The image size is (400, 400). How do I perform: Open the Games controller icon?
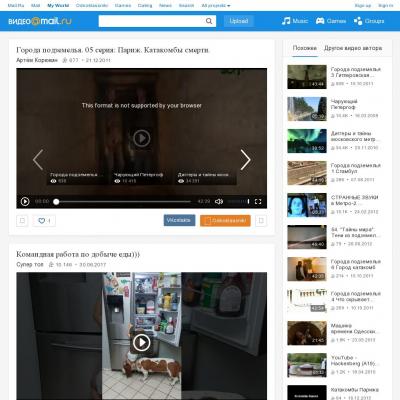[x=320, y=21]
